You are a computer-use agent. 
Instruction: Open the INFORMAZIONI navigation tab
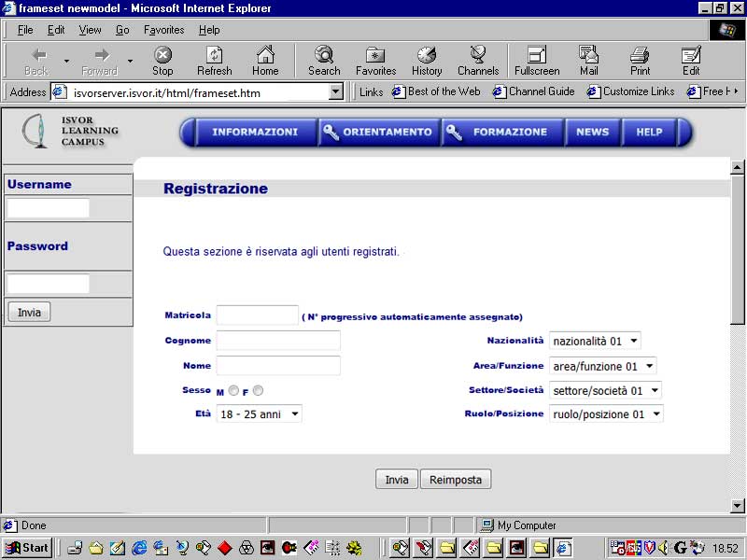click(255, 132)
